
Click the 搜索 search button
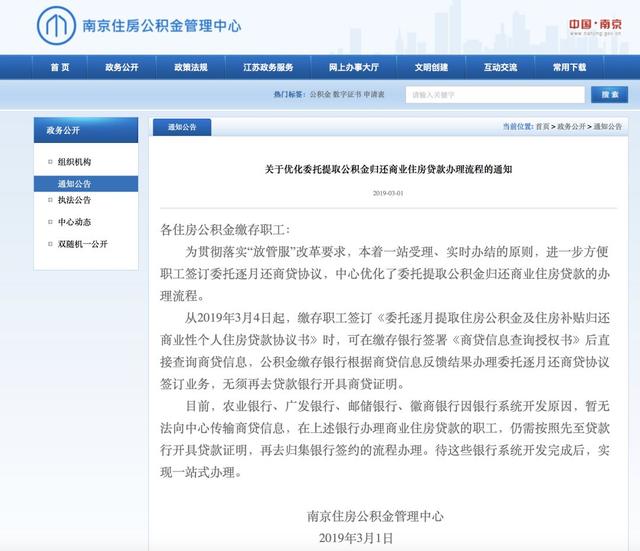coord(609,95)
